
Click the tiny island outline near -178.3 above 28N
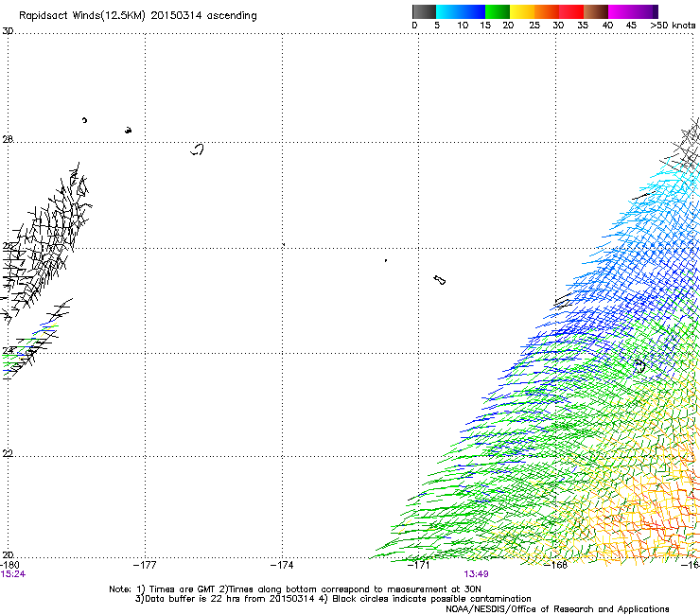84,120
